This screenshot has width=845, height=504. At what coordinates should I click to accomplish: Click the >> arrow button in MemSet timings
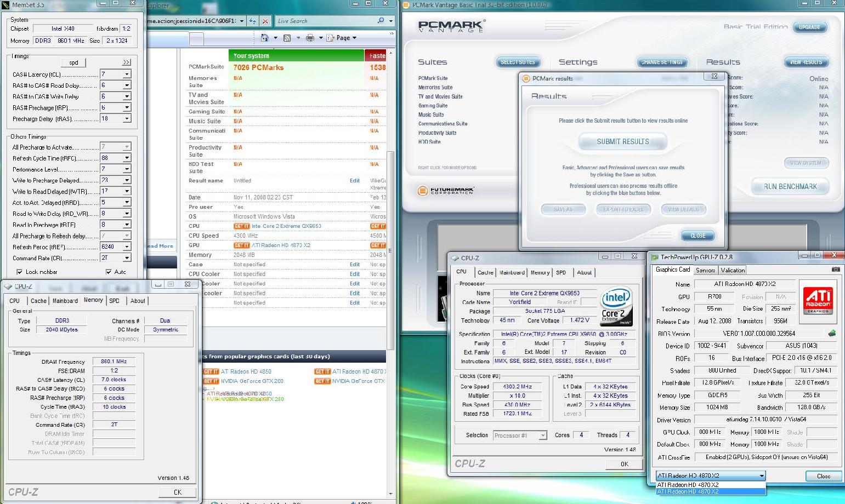127,62
